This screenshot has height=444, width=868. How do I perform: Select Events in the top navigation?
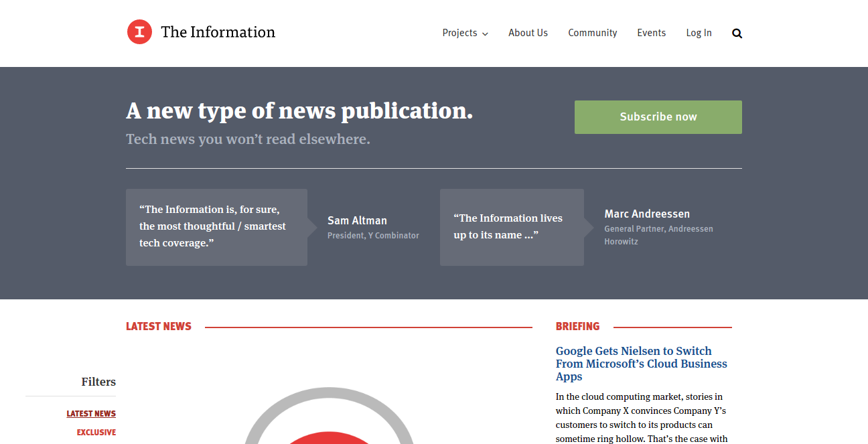651,33
